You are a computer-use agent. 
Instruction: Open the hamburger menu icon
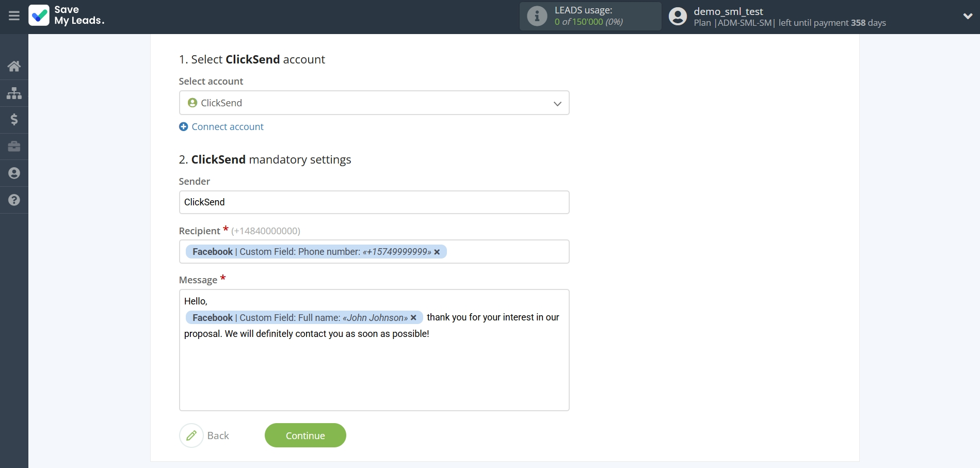(14, 16)
